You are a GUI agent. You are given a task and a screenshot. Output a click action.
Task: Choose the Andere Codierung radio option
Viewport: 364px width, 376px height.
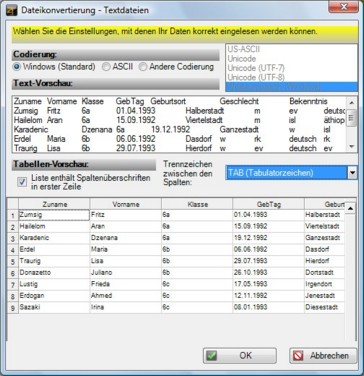(x=143, y=67)
